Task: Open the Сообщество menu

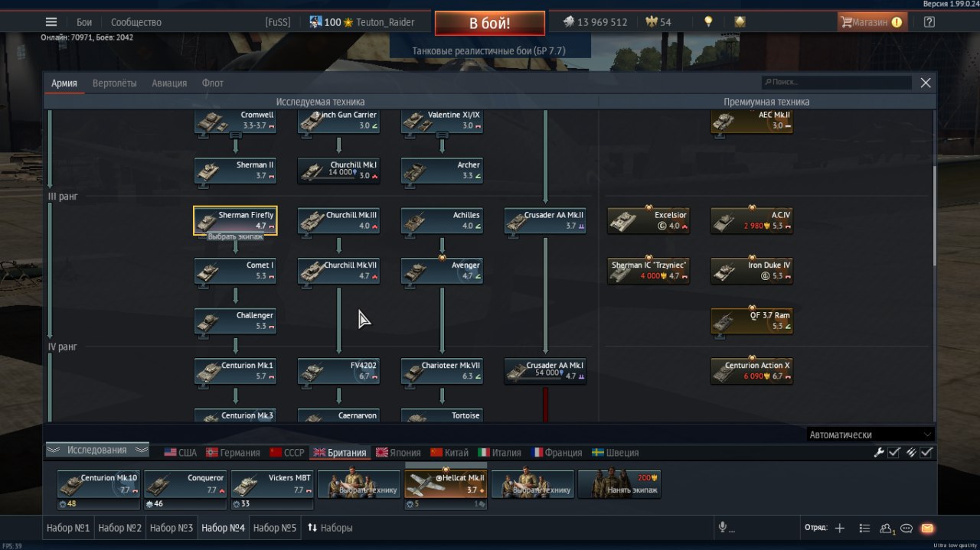Action: click(x=136, y=22)
